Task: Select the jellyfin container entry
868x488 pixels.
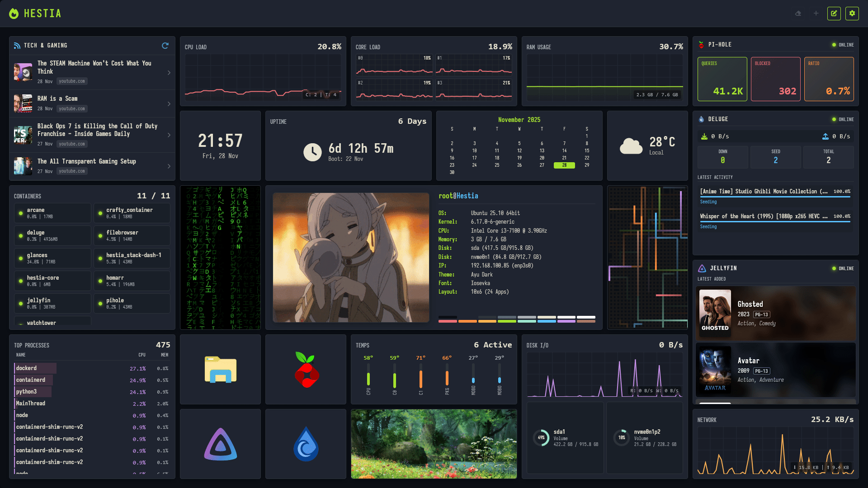Action: pos(52,303)
